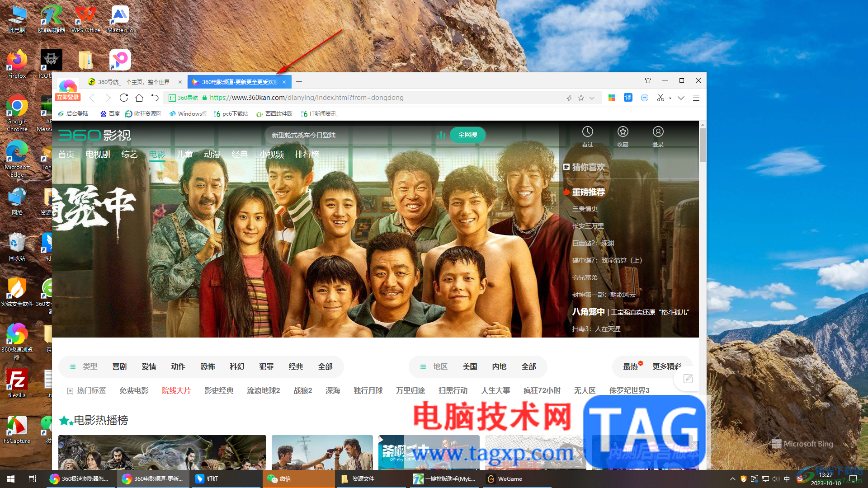The image size is (868, 488).
Task: Expand the screenshot tool dropdown arrow
Action: point(670,98)
